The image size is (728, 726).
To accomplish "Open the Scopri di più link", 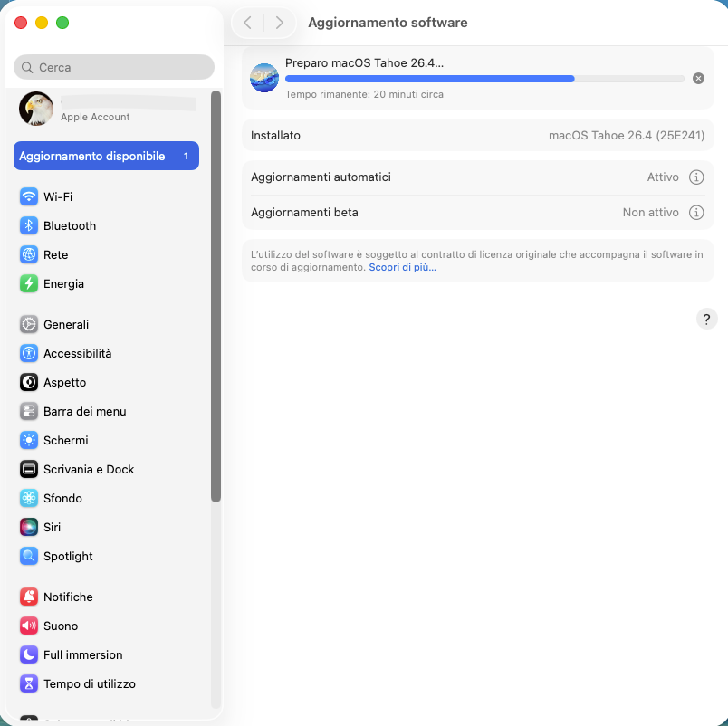I will click(x=402, y=267).
